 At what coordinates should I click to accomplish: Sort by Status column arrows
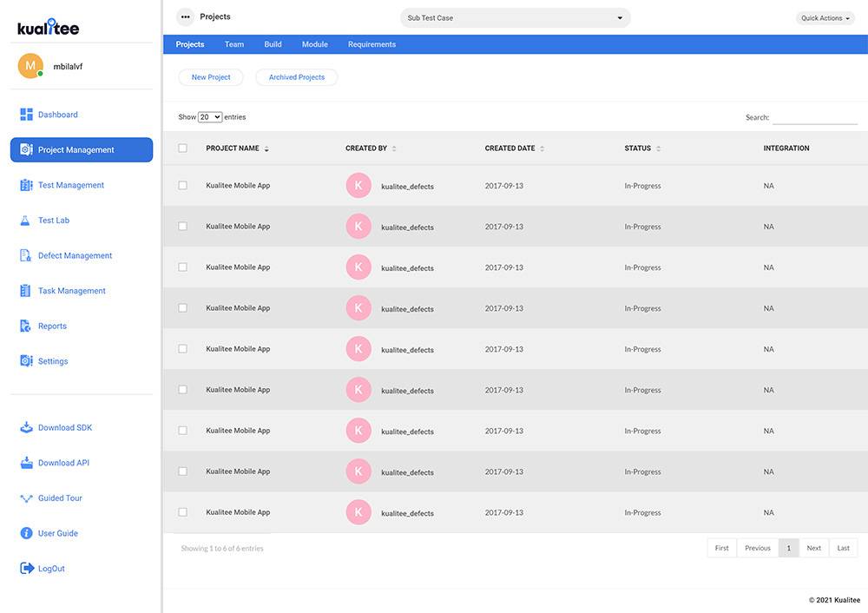658,148
